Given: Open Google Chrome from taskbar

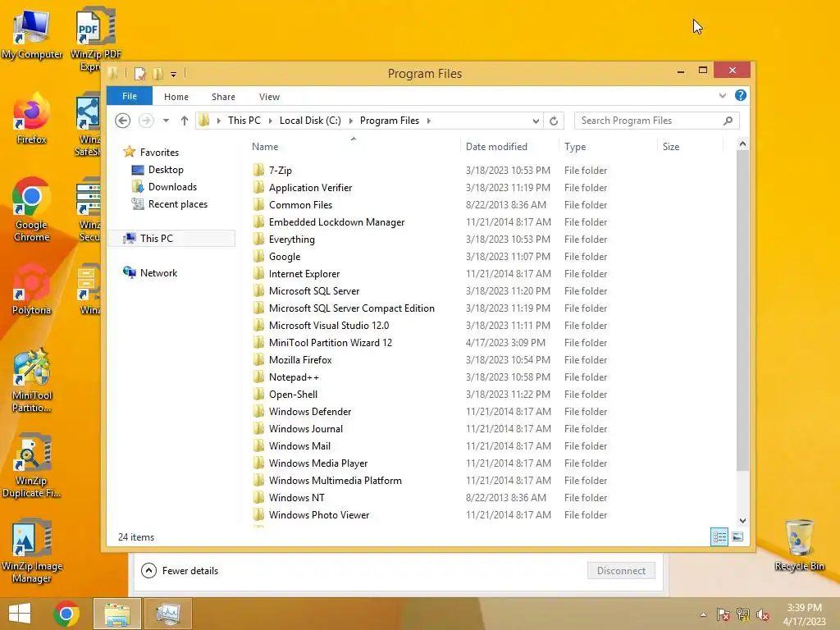Looking at the screenshot, I should pyautogui.click(x=66, y=614).
